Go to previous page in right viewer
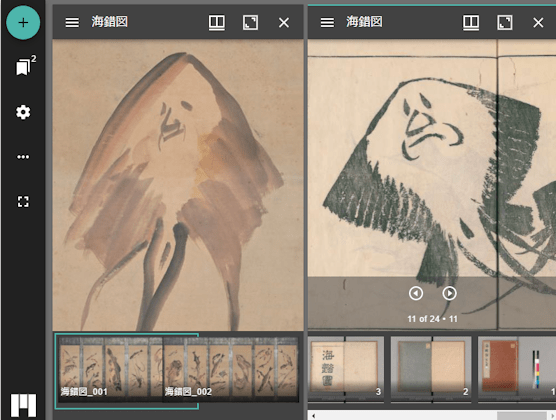Screen dimensions: 556x420 [x=416, y=293]
